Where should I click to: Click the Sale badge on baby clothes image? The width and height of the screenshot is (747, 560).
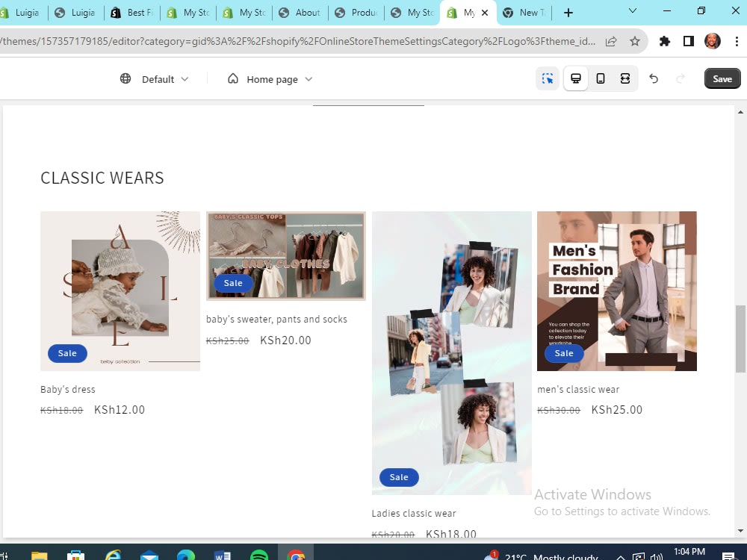tap(233, 283)
